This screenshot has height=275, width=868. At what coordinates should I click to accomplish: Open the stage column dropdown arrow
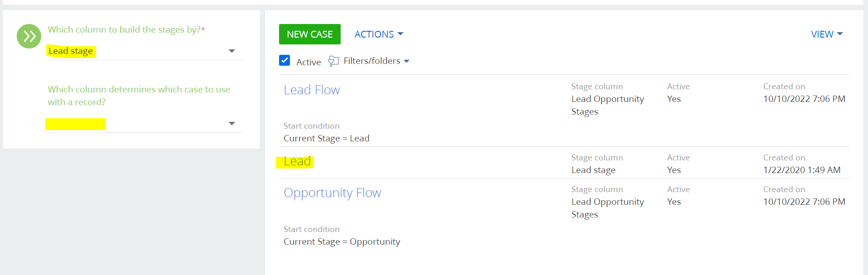(x=232, y=51)
